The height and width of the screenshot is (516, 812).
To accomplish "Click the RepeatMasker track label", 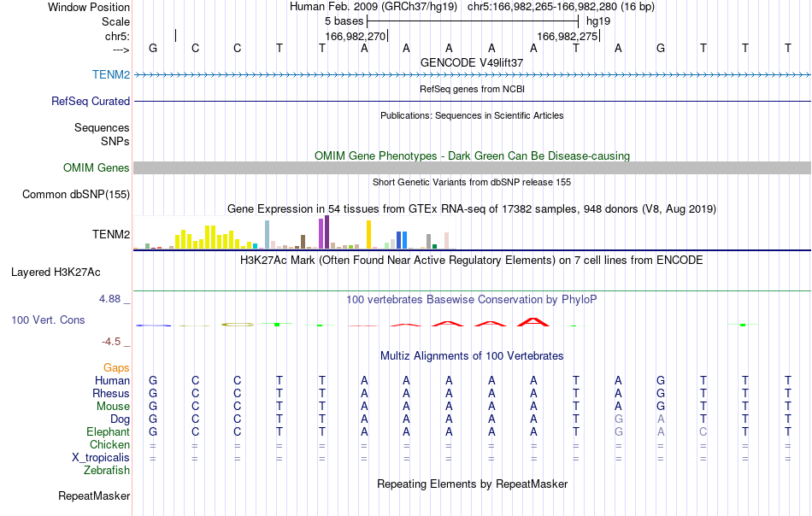I will pos(94,495).
